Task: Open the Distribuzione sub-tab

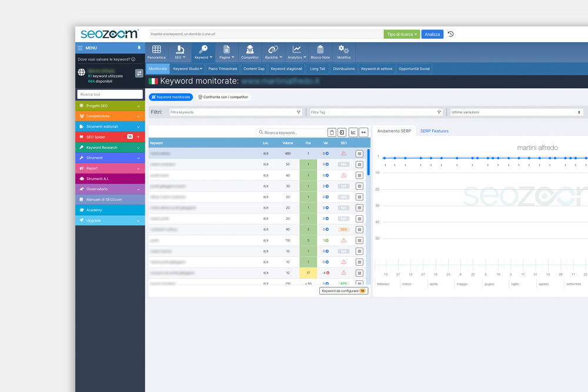Action: click(x=344, y=69)
